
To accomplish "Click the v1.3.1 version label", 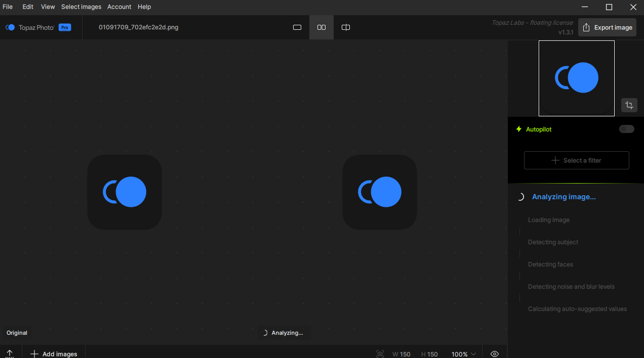I will (x=566, y=32).
